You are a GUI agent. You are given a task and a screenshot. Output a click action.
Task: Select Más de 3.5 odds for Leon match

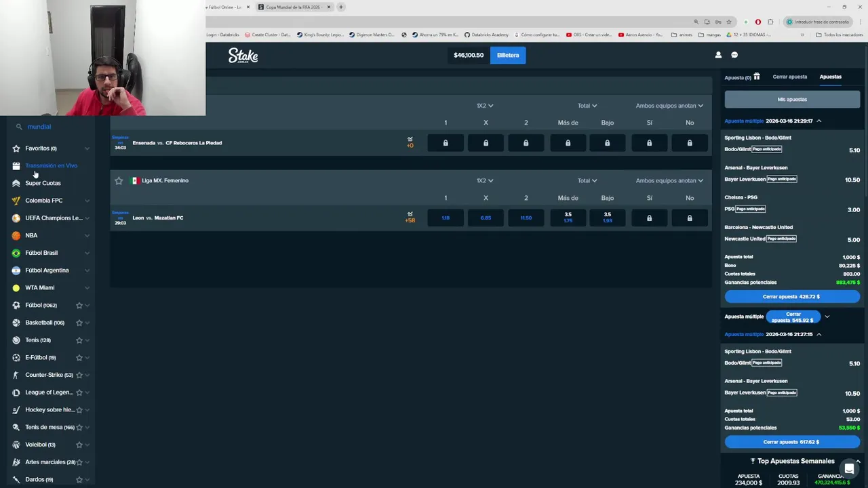coord(568,218)
